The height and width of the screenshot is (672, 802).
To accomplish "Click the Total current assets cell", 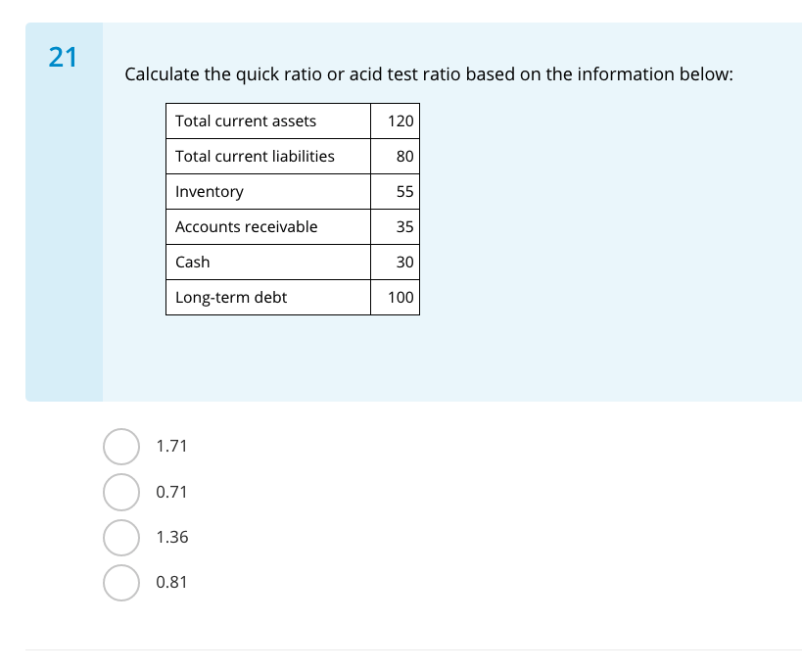I will pos(246,121).
